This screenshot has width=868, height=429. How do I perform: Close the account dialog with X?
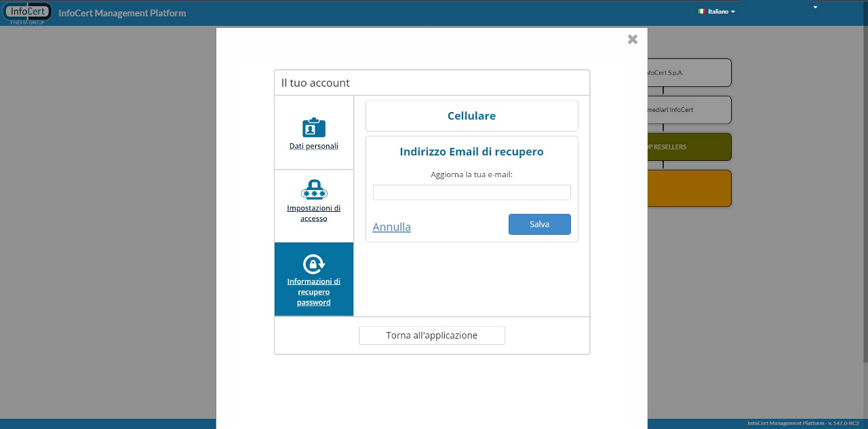[632, 39]
